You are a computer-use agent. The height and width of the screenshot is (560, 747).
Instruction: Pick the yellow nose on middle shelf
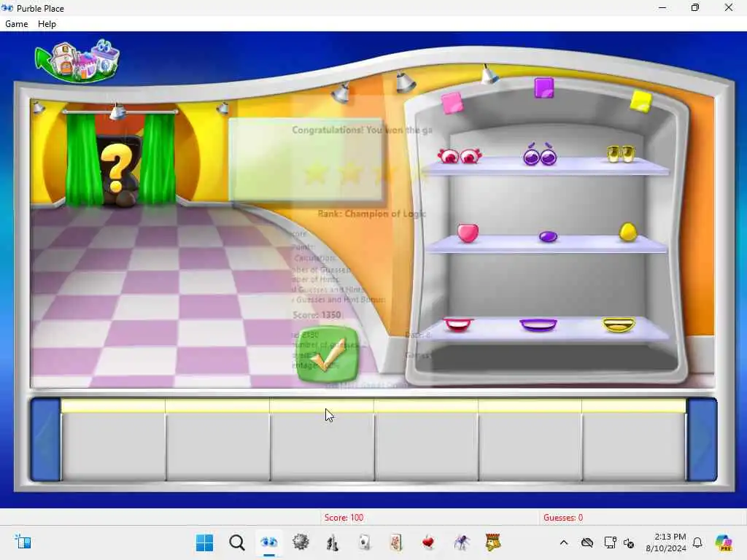tap(628, 232)
